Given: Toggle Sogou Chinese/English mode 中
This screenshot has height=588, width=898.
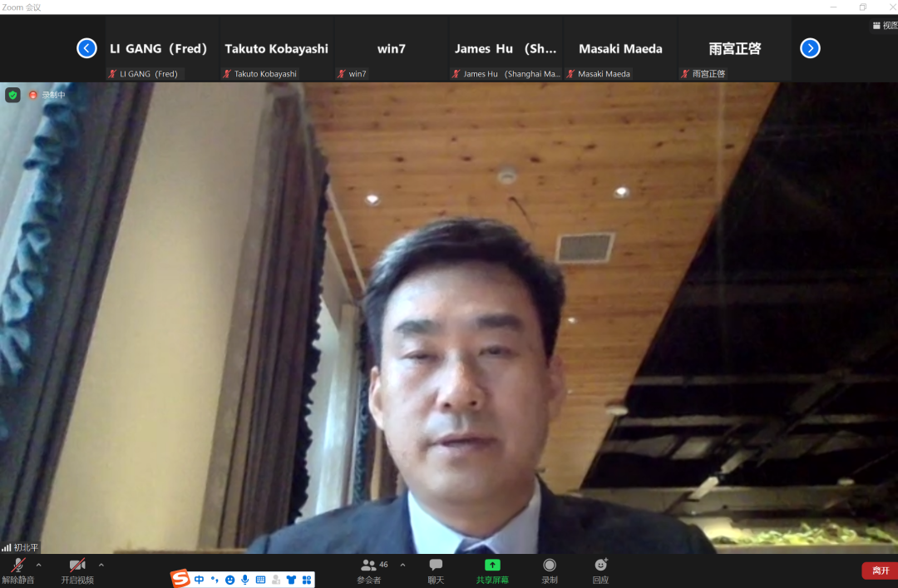Looking at the screenshot, I should click(x=200, y=580).
